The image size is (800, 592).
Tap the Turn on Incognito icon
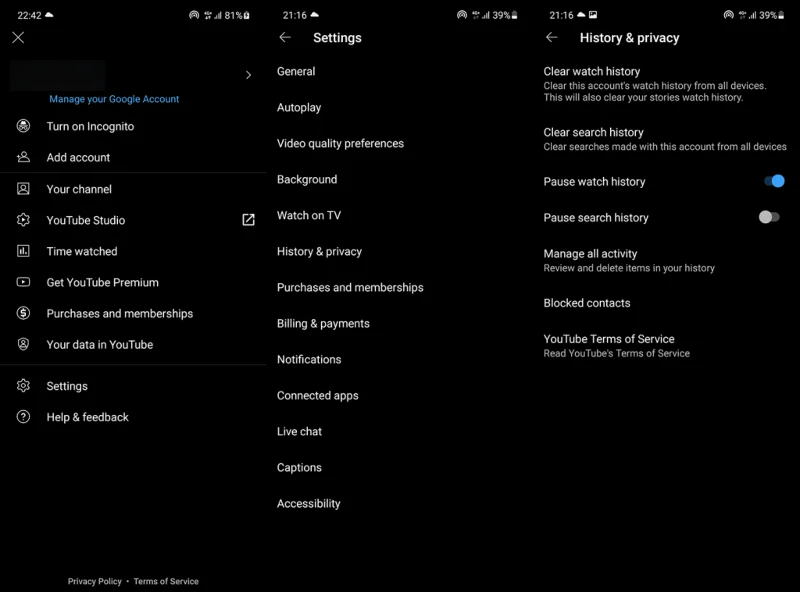point(23,126)
